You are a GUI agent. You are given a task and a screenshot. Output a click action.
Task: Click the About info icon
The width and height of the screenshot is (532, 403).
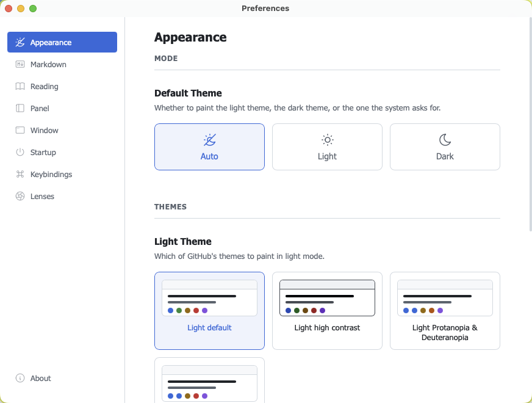coord(20,378)
